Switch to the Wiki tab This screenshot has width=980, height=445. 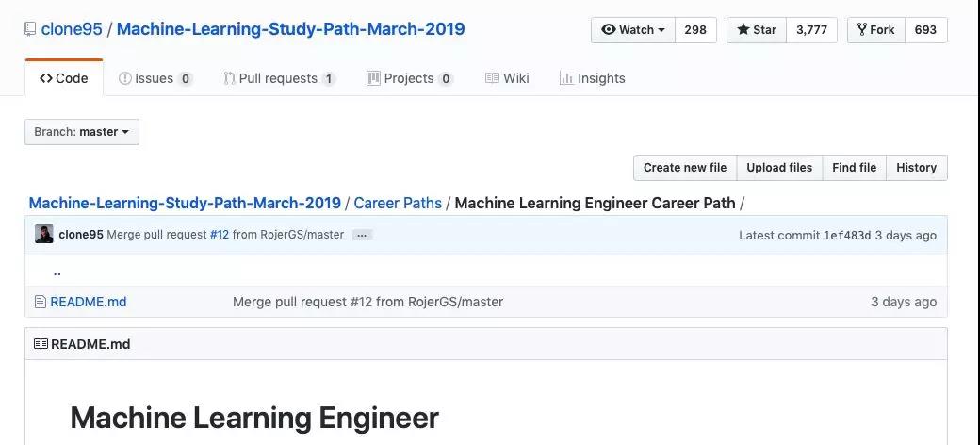click(x=507, y=78)
